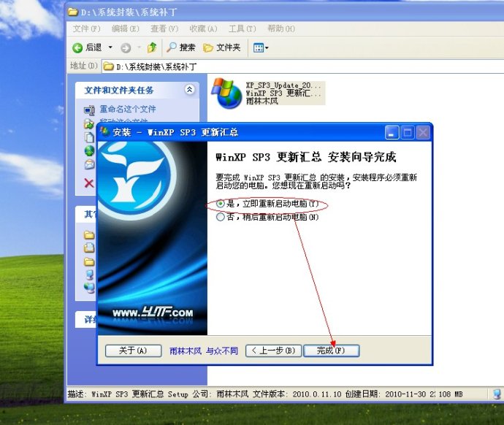Select the XP_SP3_Update file name text

(x=283, y=85)
